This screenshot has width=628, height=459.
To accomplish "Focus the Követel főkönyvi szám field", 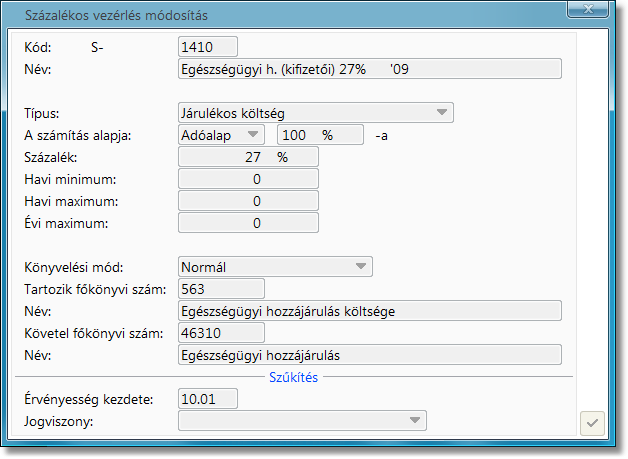I will [220, 332].
